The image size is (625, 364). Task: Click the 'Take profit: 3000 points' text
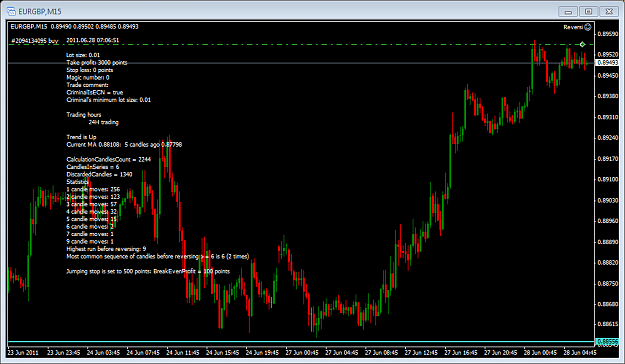97,63
